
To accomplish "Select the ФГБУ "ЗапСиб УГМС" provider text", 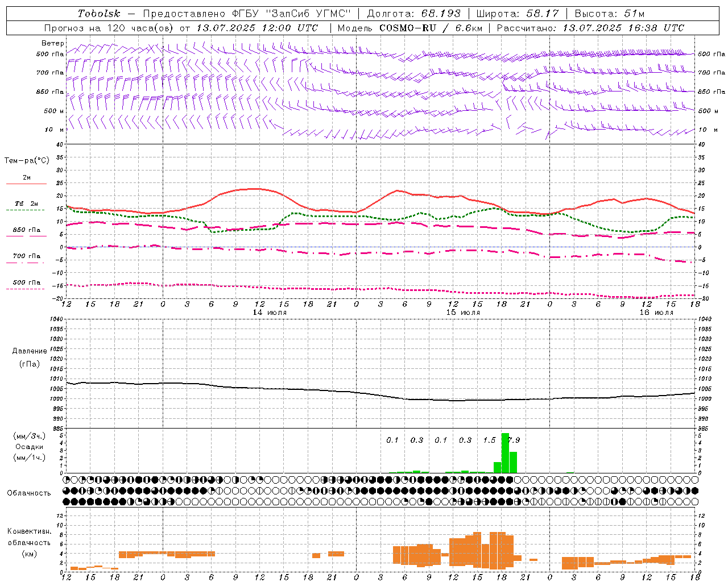I will pos(292,14).
